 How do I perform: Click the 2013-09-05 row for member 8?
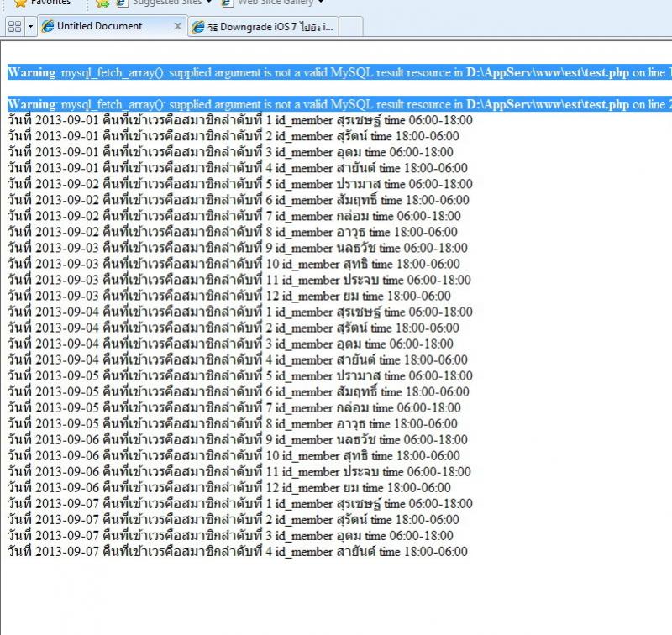[x=233, y=424]
